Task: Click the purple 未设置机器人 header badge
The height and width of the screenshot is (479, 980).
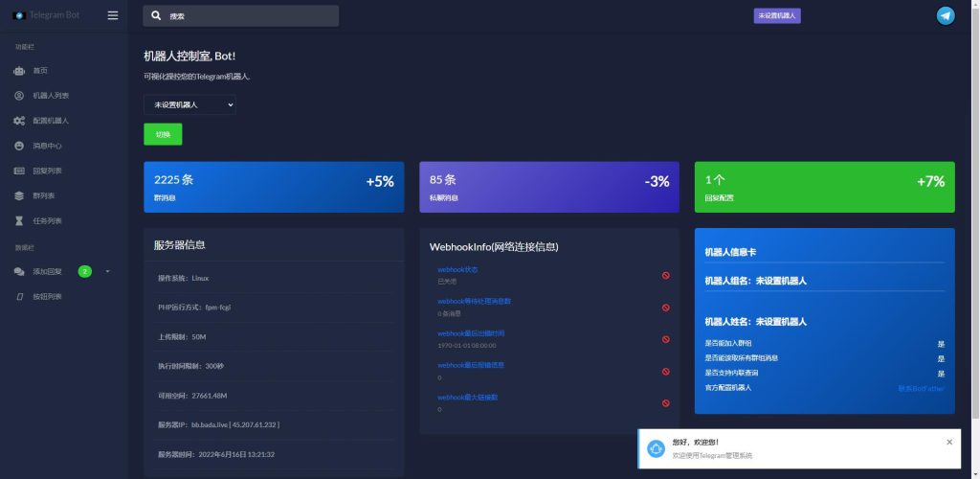Action: (777, 16)
